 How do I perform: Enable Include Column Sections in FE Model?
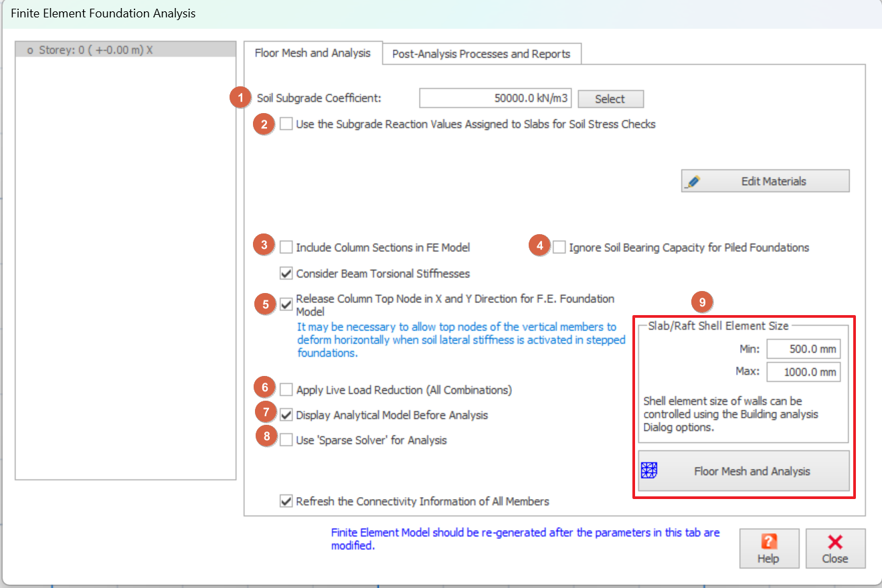(x=286, y=248)
